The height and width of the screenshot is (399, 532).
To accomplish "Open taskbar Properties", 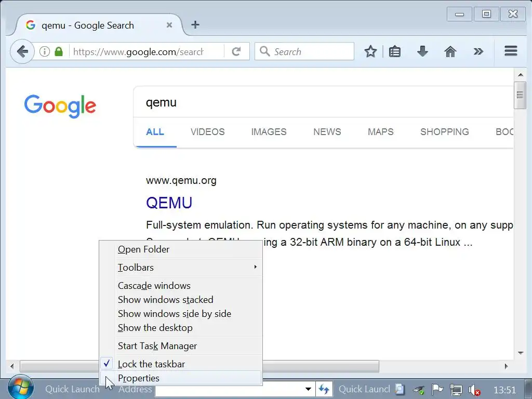I will 181,378.
